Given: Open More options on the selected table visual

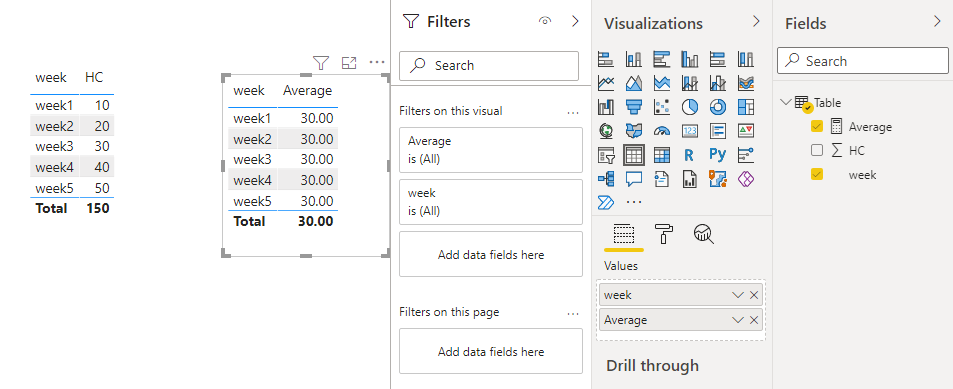Looking at the screenshot, I should [x=377, y=62].
